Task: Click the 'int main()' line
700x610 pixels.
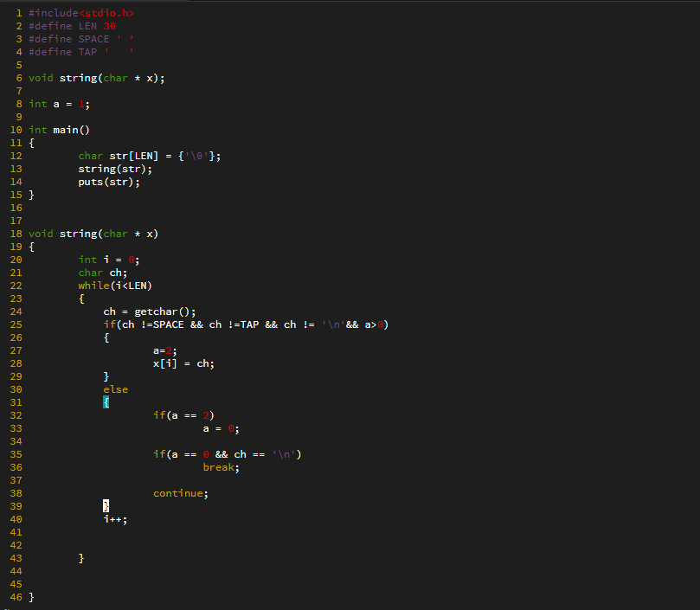Action: click(x=59, y=130)
